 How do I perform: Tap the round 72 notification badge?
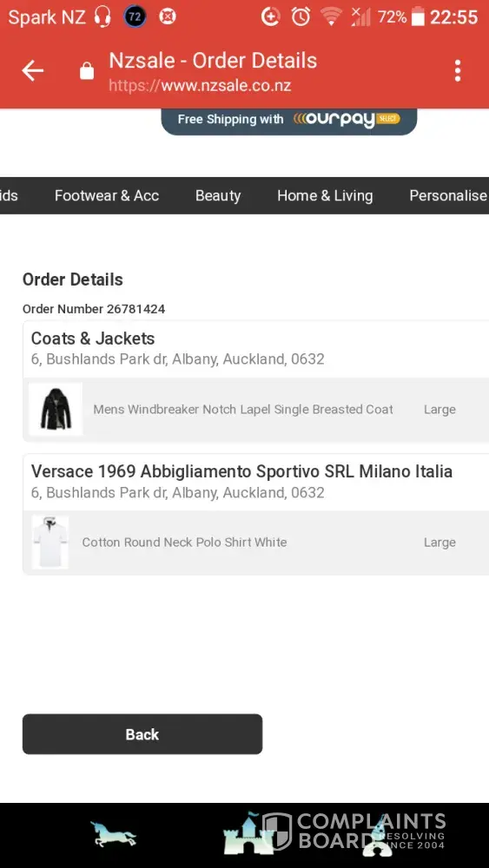point(135,17)
